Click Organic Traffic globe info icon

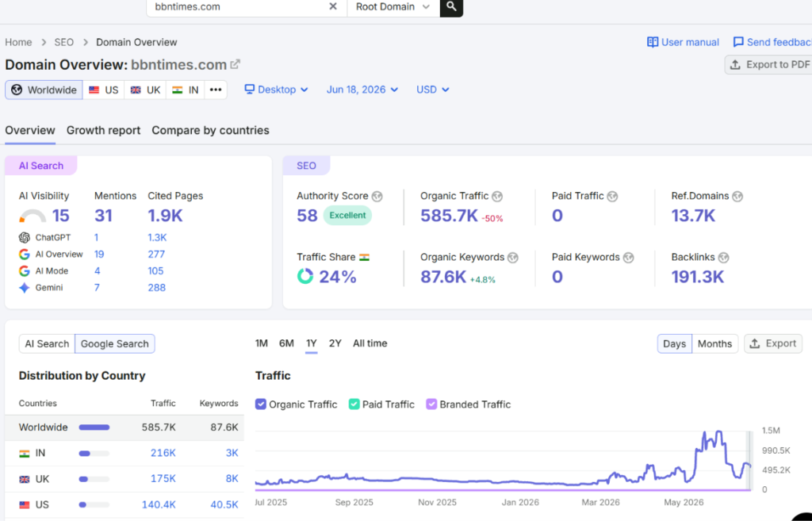pos(497,197)
